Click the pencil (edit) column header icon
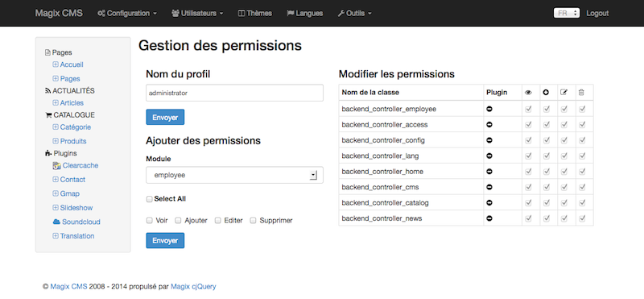The height and width of the screenshot is (299, 644). 564,93
